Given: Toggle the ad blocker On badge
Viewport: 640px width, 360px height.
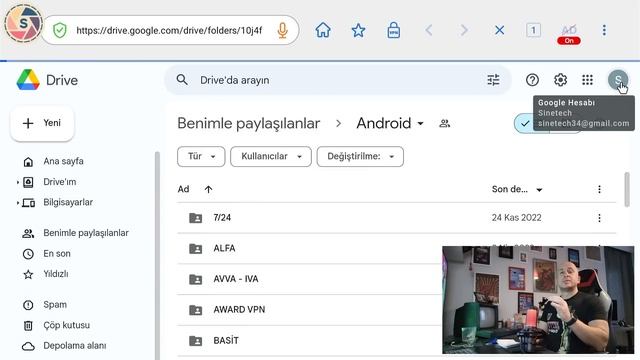Looking at the screenshot, I should point(569,40).
